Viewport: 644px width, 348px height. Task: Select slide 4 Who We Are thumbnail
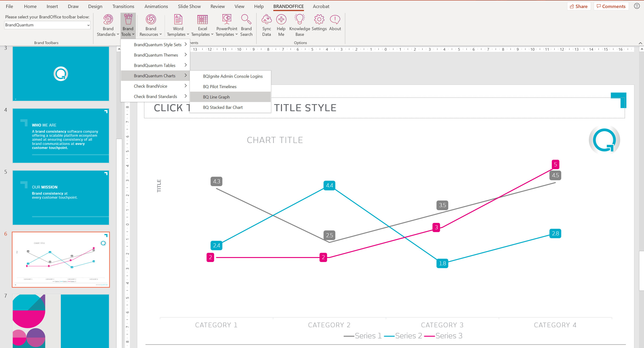pos(61,136)
